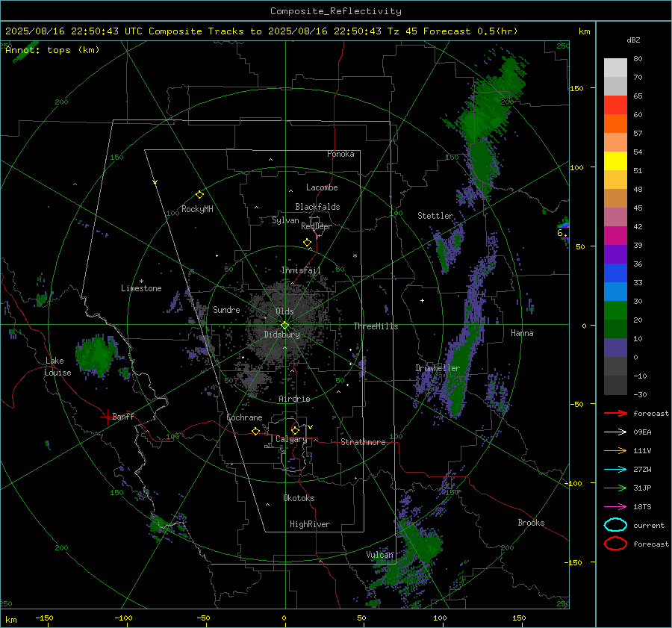Screen dimensions: 672x628
Task: Click the Strathmore city label
Action: [363, 442]
